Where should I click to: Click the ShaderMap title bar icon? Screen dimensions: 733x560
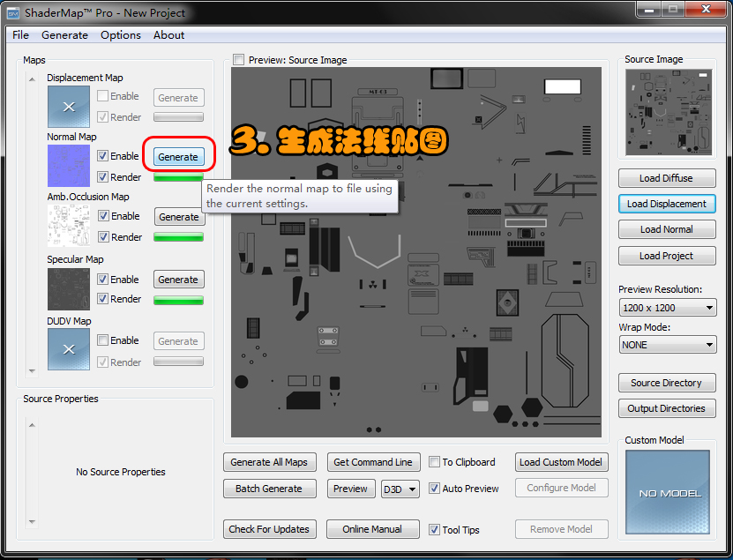pos(11,12)
